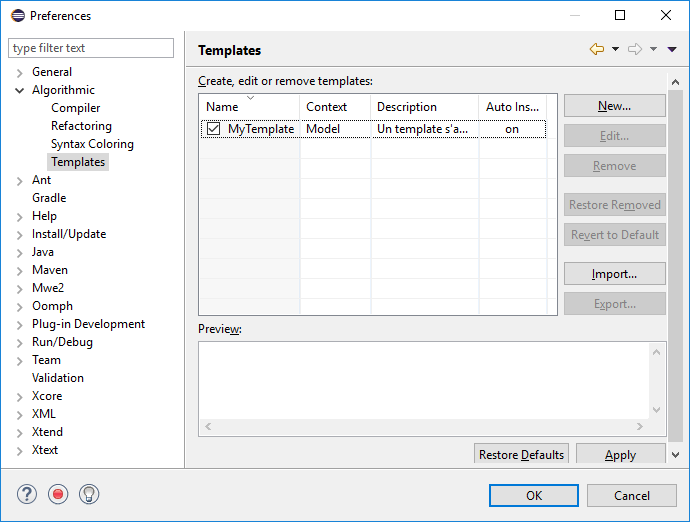This screenshot has width=690, height=522.
Task: Click the Eclipse Preferences window icon
Action: coord(18,15)
